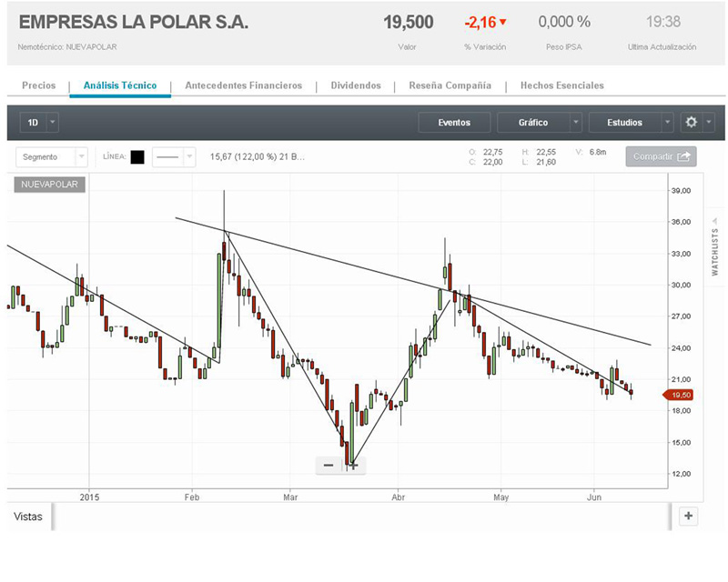
Task: Click the Jun date axis label
Action: (594, 497)
